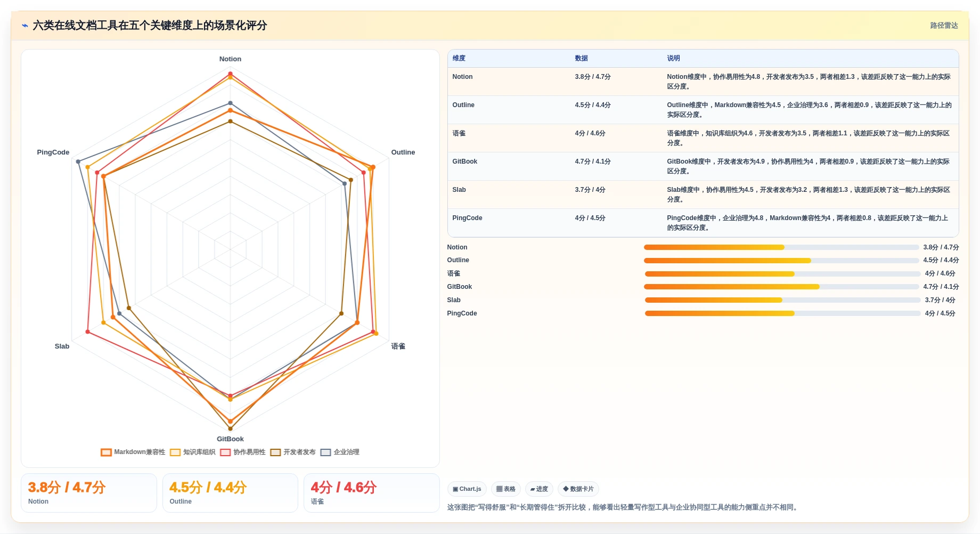Screen dimensions: 980x534
Task: Click the Notion description cell text
Action: pyautogui.click(x=808, y=82)
